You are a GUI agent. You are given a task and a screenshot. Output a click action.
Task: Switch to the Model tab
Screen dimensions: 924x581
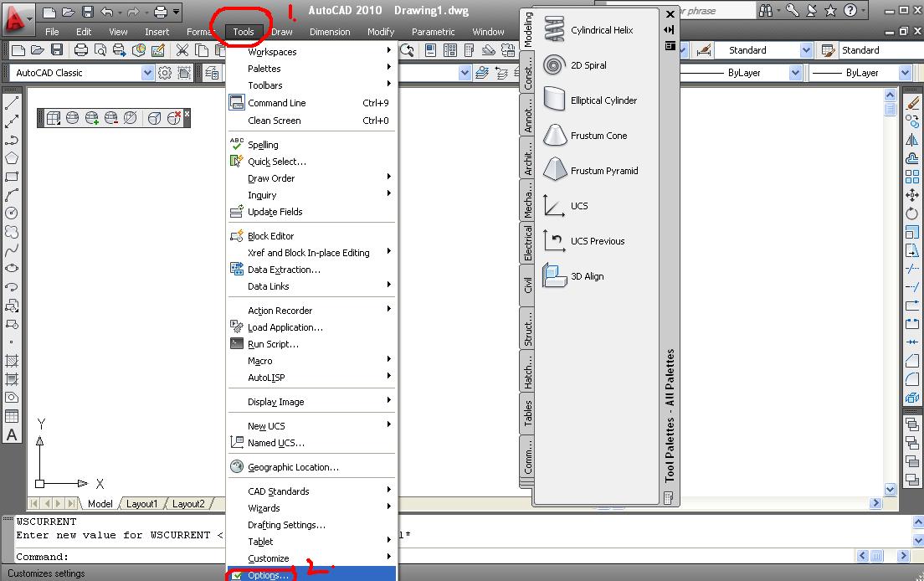click(x=100, y=504)
